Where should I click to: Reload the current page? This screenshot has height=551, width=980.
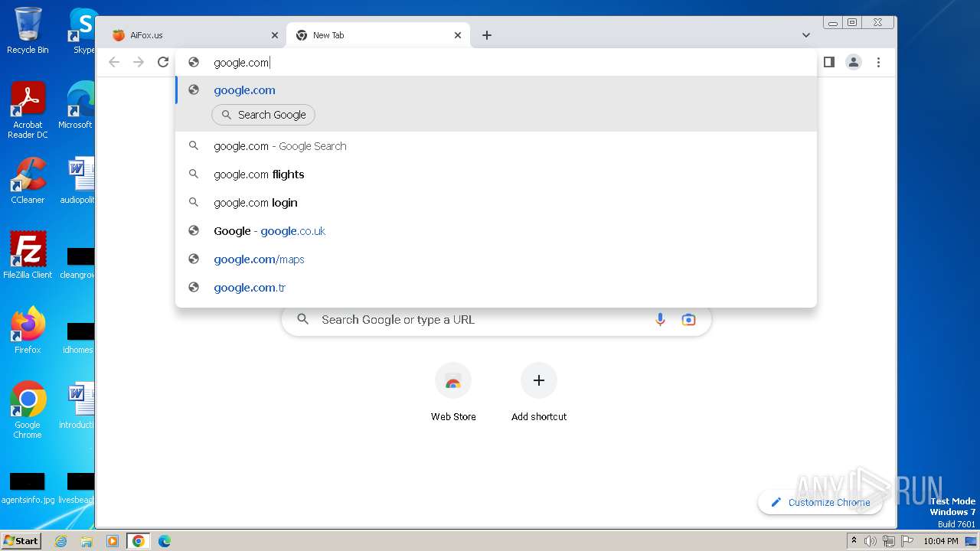pyautogui.click(x=163, y=62)
